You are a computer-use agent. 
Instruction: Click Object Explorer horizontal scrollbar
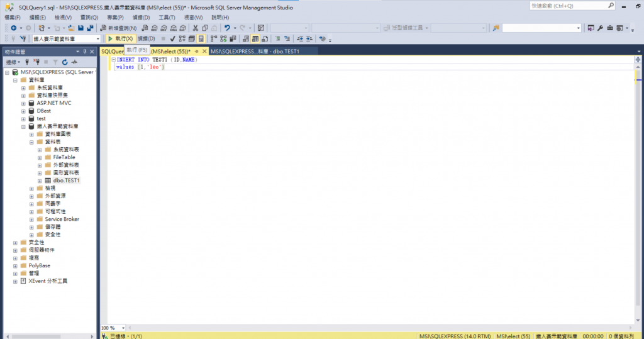pos(50,336)
